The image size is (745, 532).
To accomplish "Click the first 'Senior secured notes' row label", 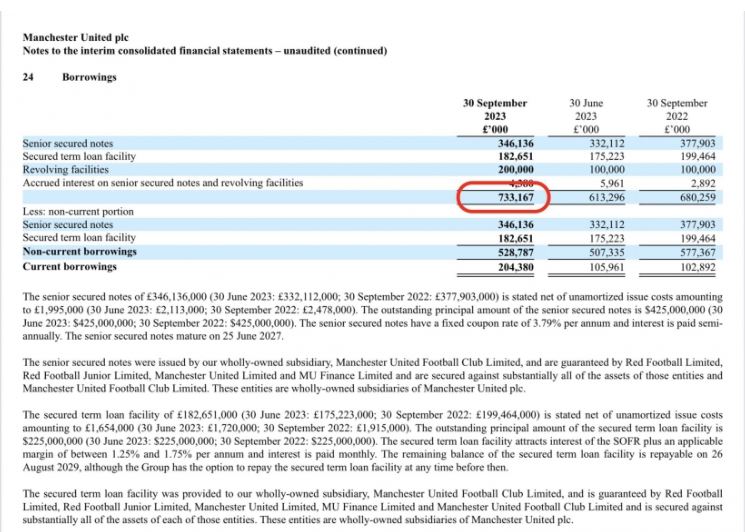I will click(68, 143).
